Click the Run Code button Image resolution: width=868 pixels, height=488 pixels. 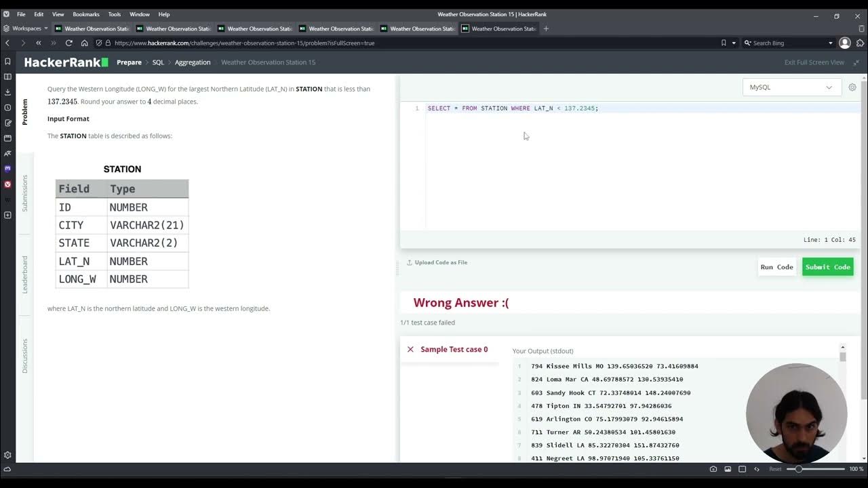[776, 267]
